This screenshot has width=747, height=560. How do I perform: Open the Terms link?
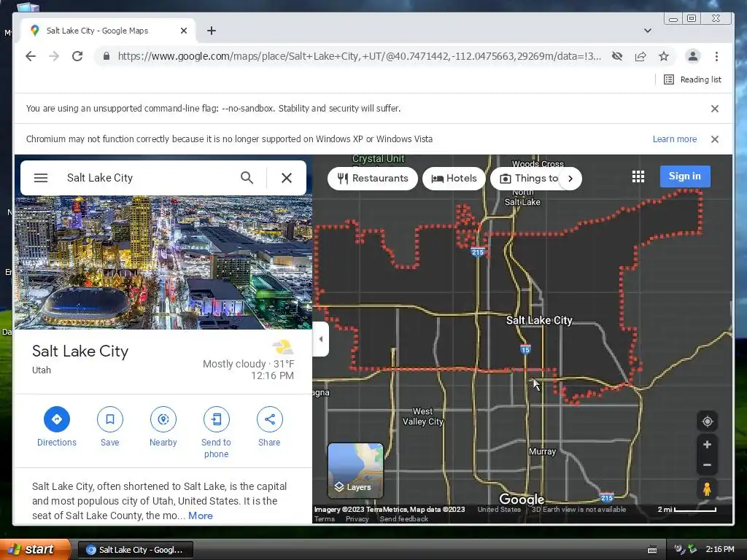point(325,519)
